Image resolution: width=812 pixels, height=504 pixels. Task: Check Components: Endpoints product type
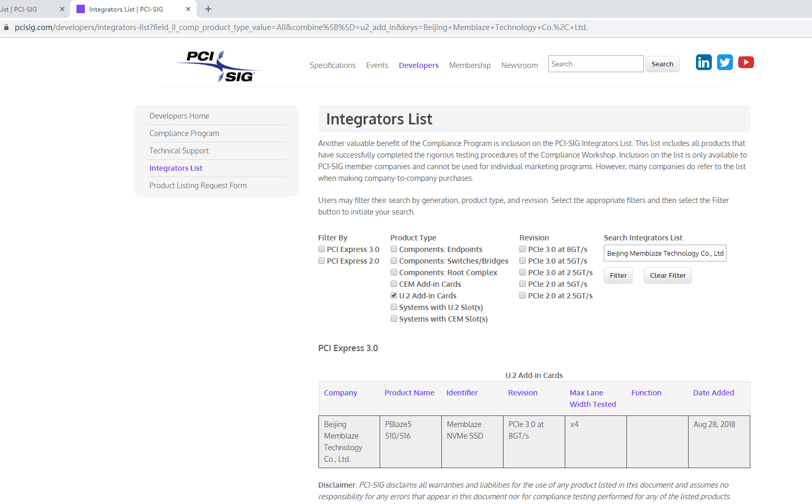[394, 249]
